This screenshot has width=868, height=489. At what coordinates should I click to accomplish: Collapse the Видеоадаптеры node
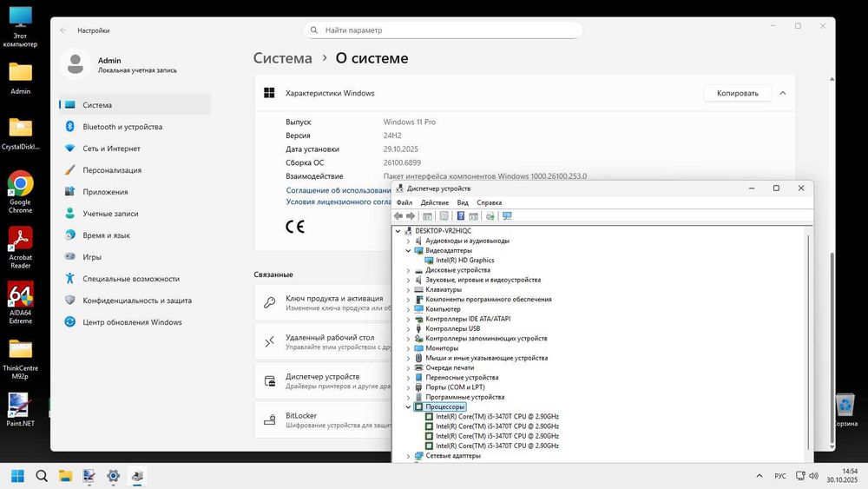pos(409,251)
